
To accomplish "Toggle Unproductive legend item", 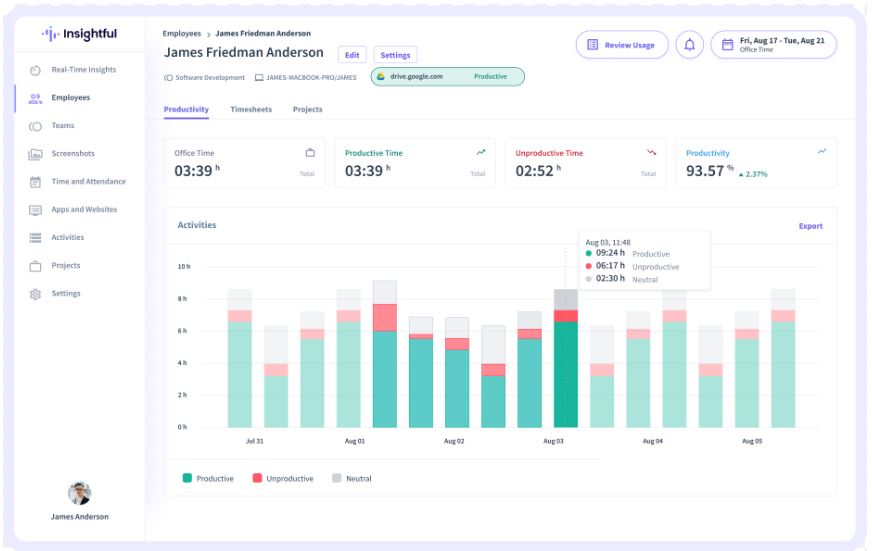I will point(283,478).
